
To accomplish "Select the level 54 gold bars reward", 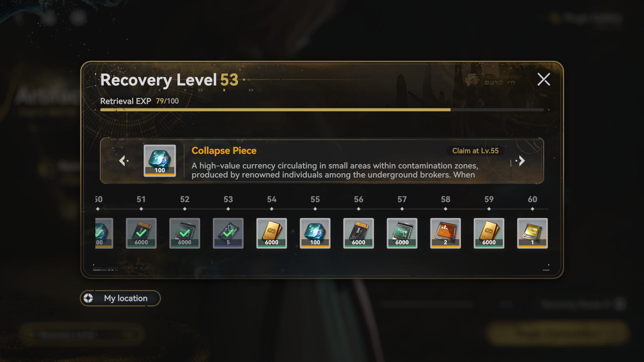I will [x=271, y=233].
